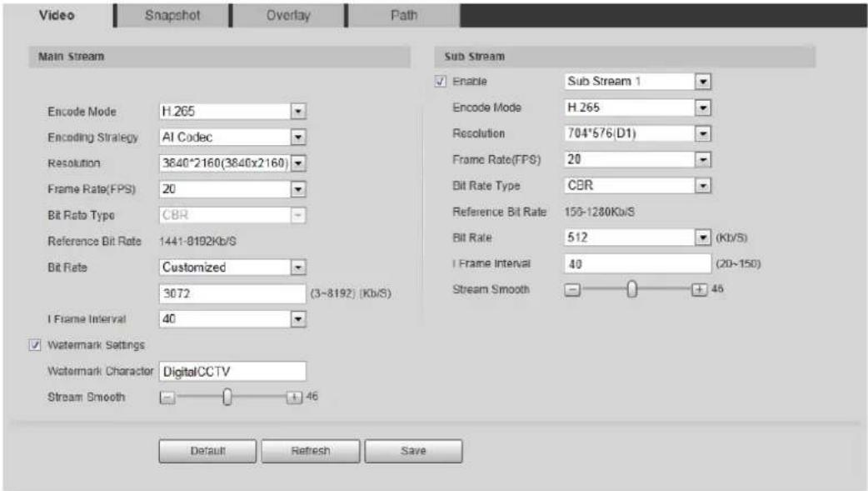The image size is (868, 491).
Task: Click the Watermark Character field DigitalCCTV
Action: point(232,371)
